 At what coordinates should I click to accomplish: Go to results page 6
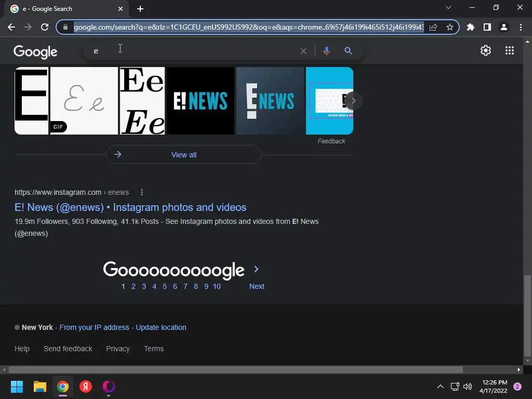coord(175,286)
